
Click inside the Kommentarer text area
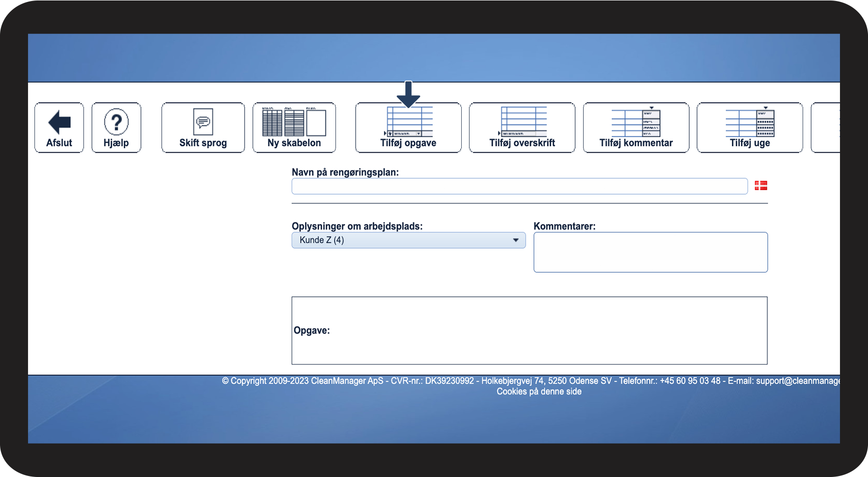pos(650,252)
